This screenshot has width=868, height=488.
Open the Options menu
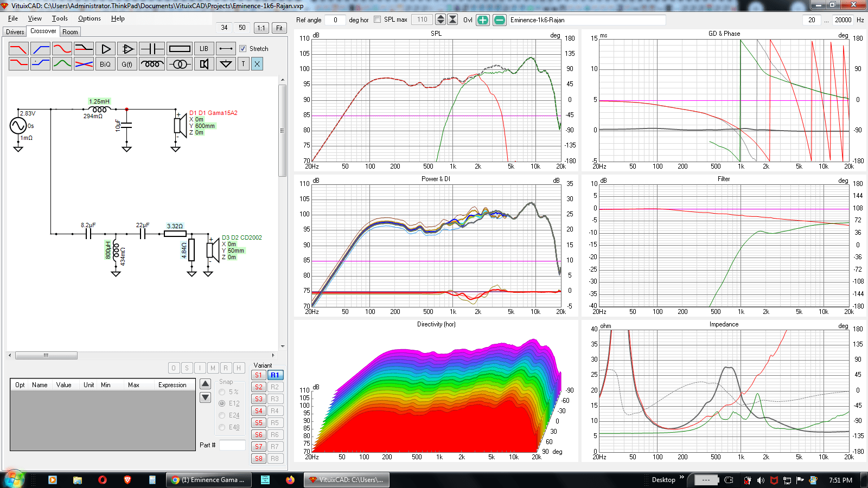coord(90,18)
